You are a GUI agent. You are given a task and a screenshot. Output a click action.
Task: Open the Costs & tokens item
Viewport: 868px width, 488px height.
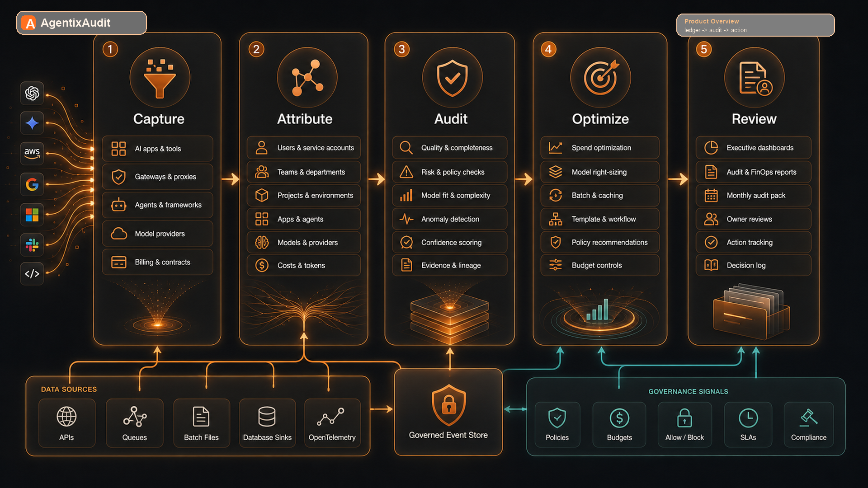[x=304, y=265]
